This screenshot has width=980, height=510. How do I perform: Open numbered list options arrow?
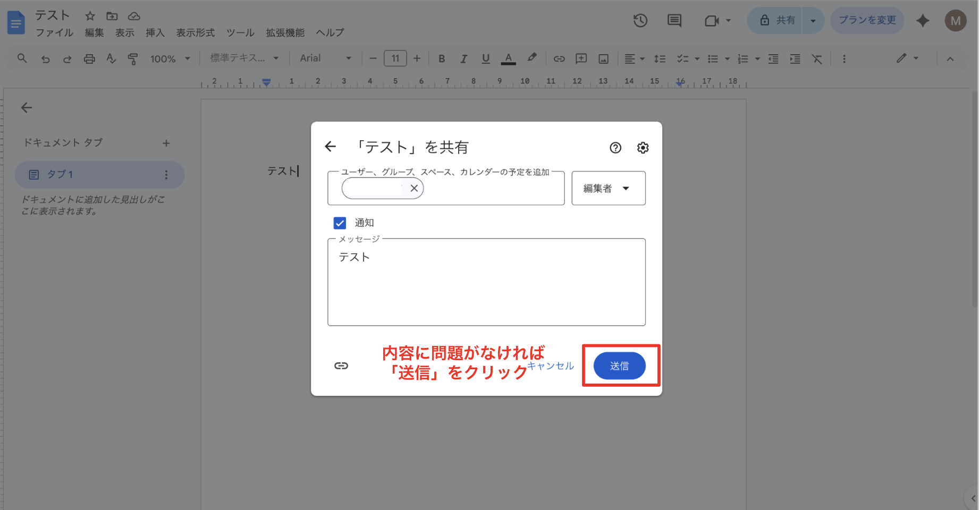click(757, 59)
